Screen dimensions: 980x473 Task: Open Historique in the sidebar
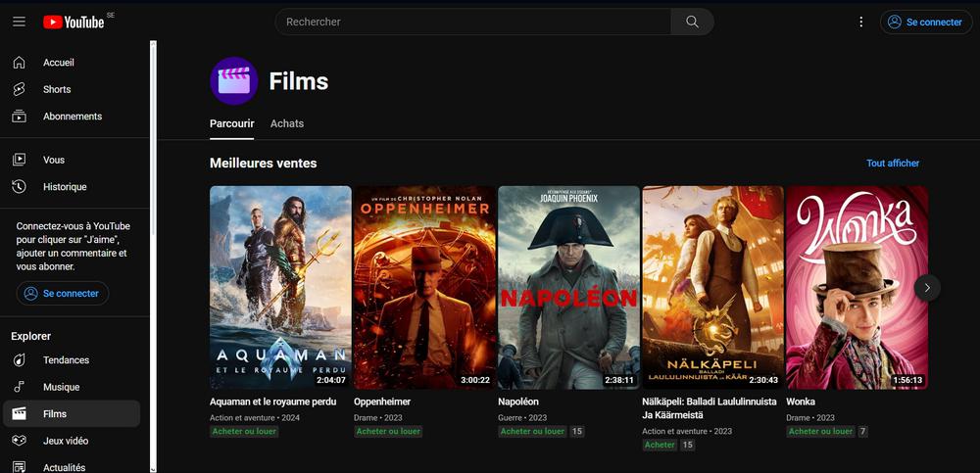(x=65, y=187)
